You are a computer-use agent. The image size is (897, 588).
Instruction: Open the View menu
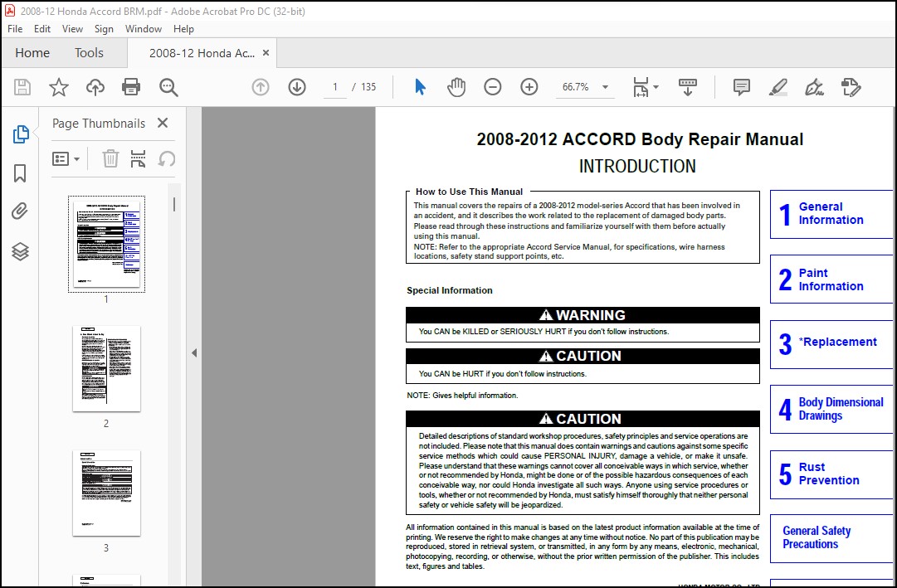(x=72, y=28)
